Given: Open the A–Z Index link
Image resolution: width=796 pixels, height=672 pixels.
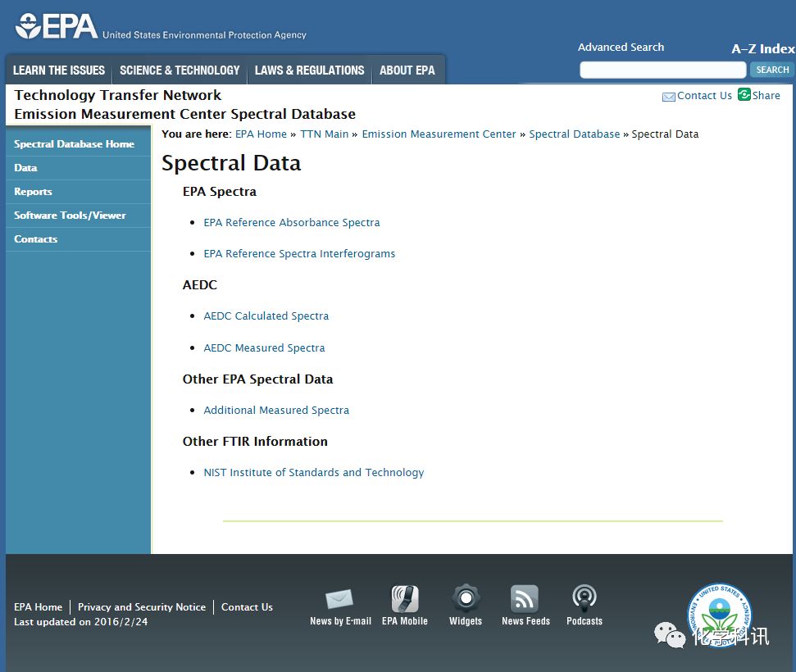Looking at the screenshot, I should pyautogui.click(x=762, y=49).
